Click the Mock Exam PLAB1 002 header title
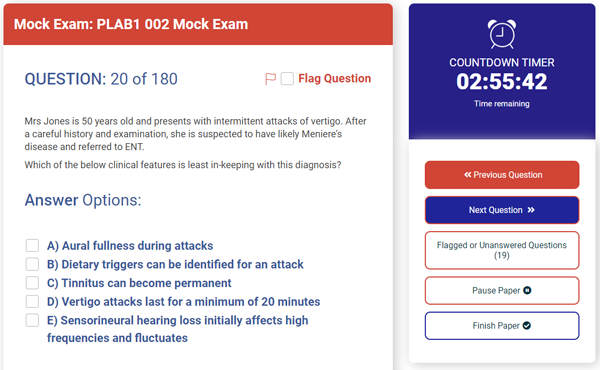Viewport: 600px width, 370px height. click(x=131, y=24)
